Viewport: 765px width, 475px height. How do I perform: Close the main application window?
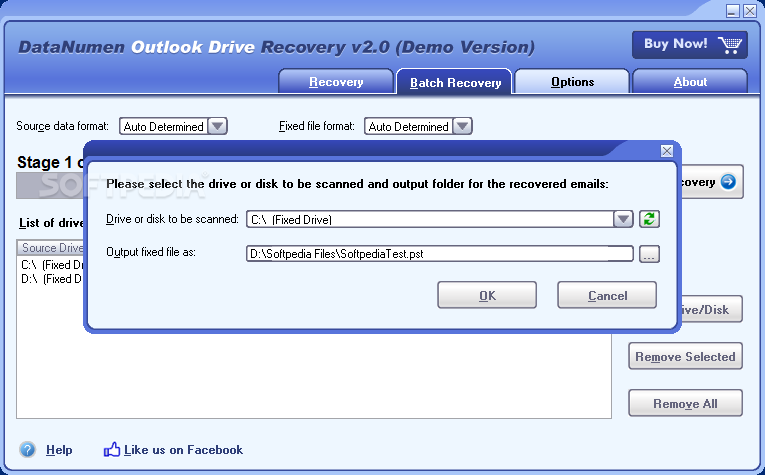click(x=750, y=11)
